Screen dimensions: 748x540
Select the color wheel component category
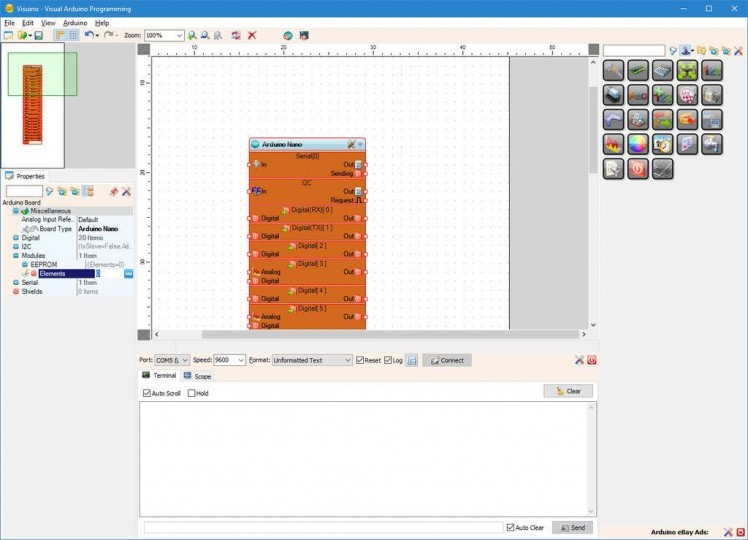click(637, 144)
